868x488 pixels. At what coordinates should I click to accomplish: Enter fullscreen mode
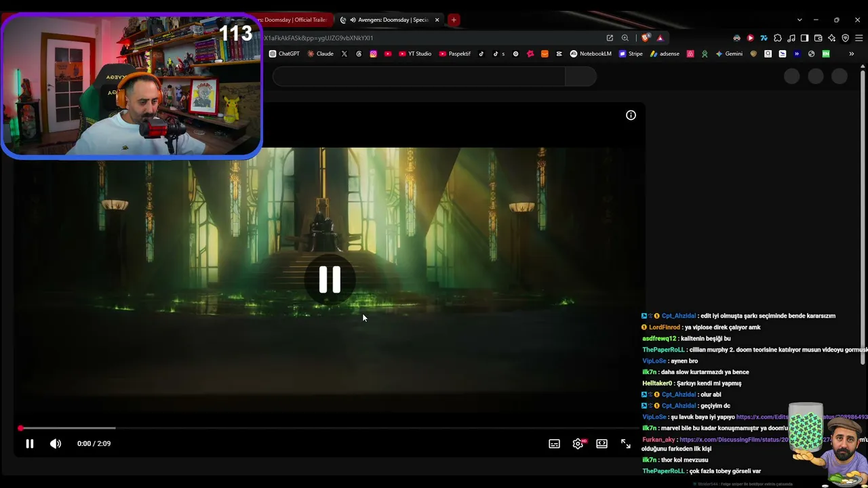tap(626, 444)
